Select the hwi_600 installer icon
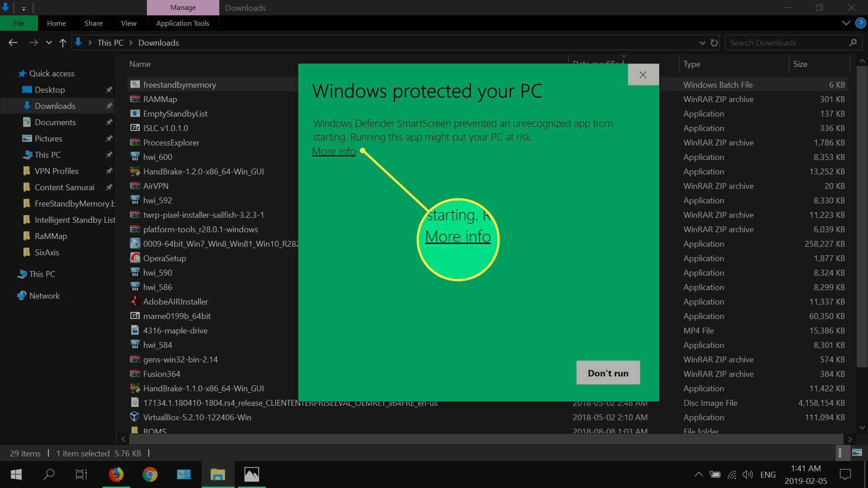This screenshot has width=868, height=488. 135,157
